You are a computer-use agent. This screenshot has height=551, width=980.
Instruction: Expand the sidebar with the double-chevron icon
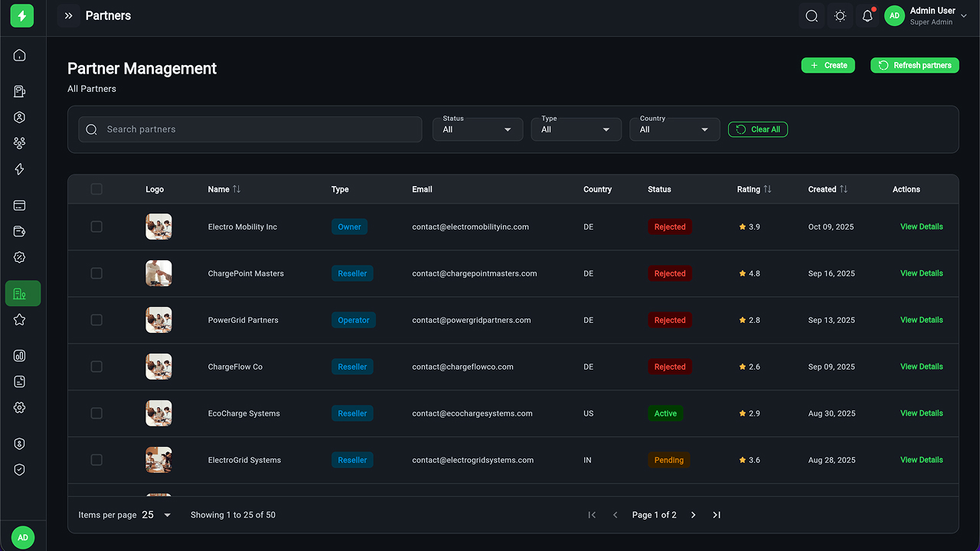point(68,16)
